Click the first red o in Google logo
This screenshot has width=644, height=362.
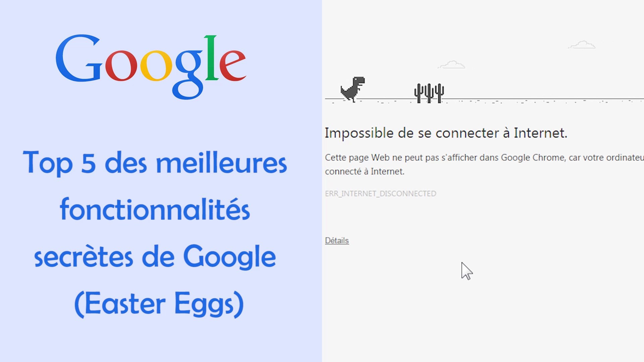(x=121, y=65)
